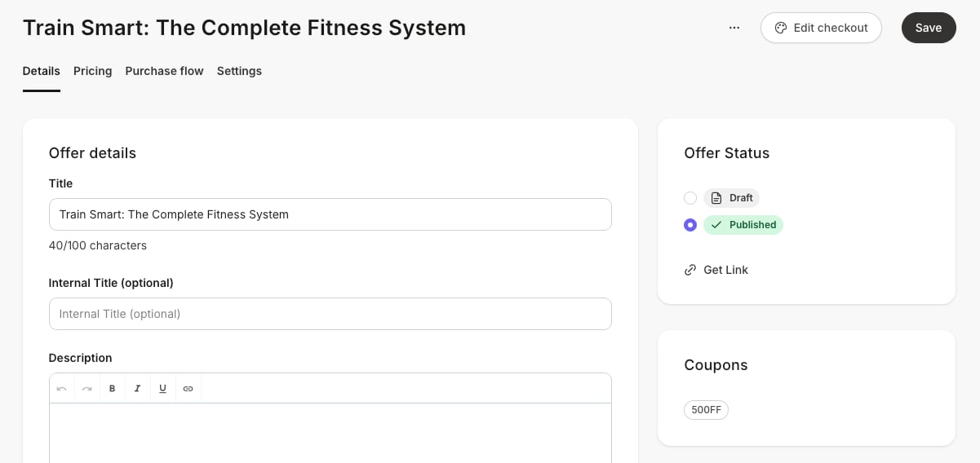Toggle italic formatting in description editor
Screen dimensions: 980x463
pos(137,389)
